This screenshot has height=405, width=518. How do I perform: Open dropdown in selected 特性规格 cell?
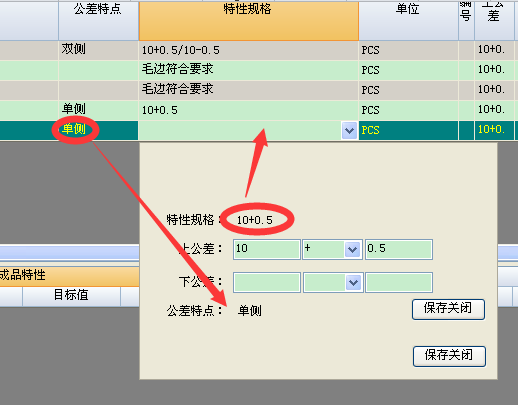[349, 130]
